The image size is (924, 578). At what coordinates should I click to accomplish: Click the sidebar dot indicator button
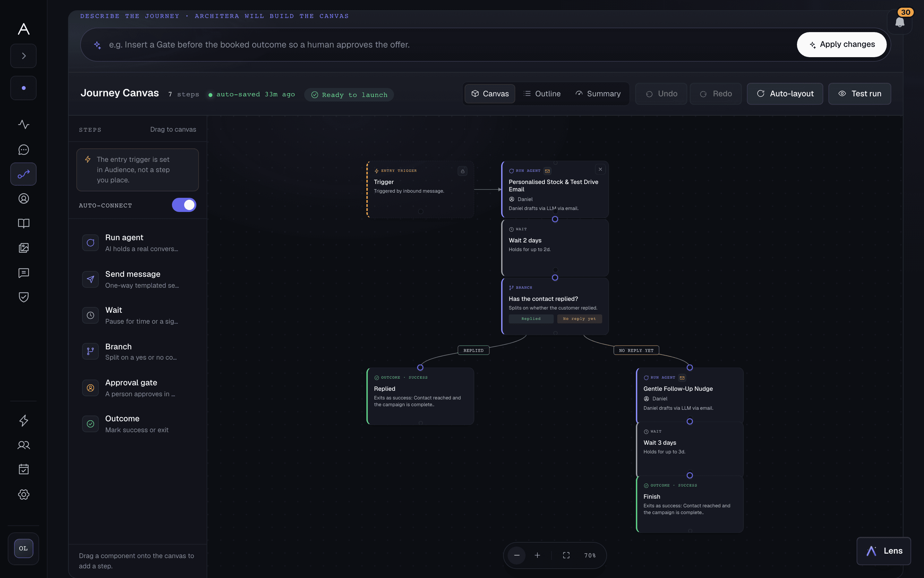tap(24, 88)
